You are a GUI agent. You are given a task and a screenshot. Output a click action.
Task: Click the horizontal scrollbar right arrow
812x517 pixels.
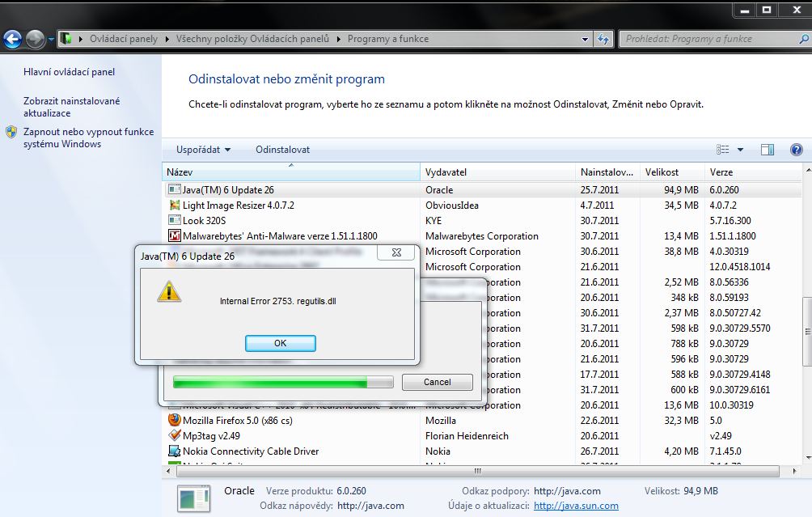tap(794, 471)
